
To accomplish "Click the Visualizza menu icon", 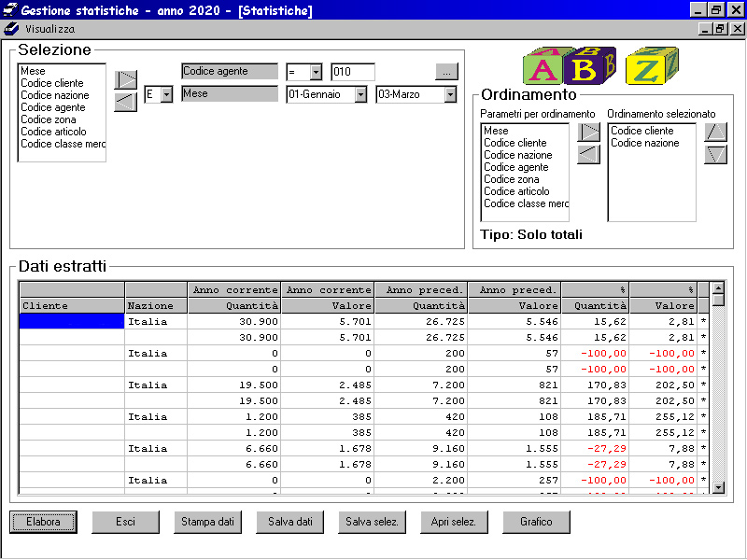I will point(11,29).
